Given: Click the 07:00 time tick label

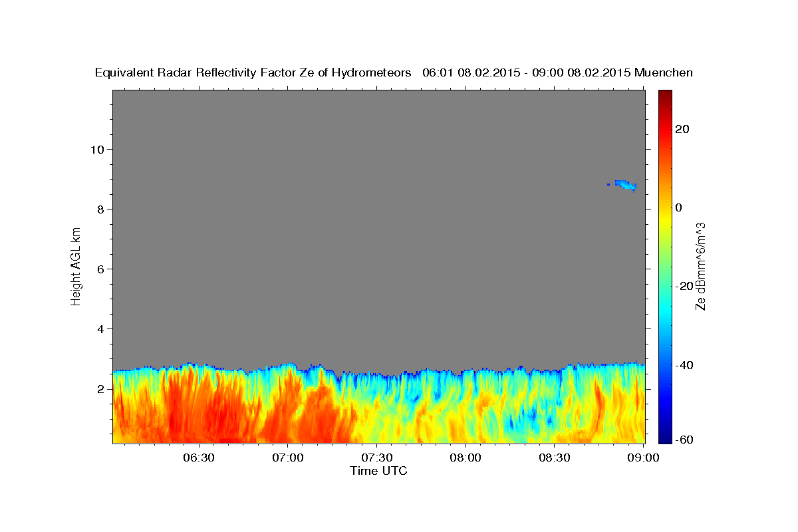Looking at the screenshot, I should 288,458.
